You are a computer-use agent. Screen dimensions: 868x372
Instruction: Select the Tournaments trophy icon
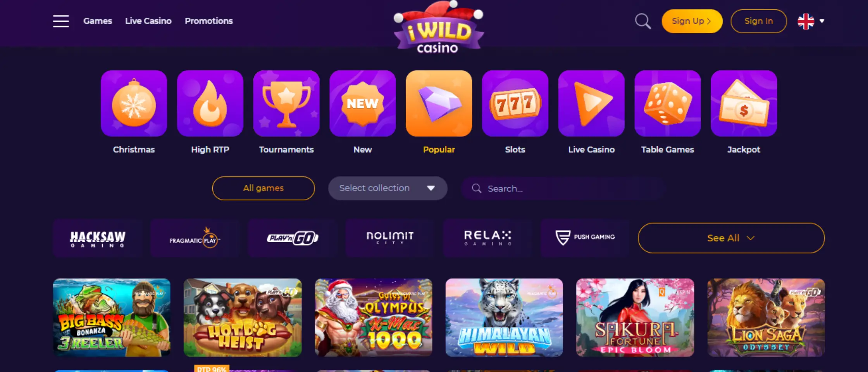pos(286,103)
